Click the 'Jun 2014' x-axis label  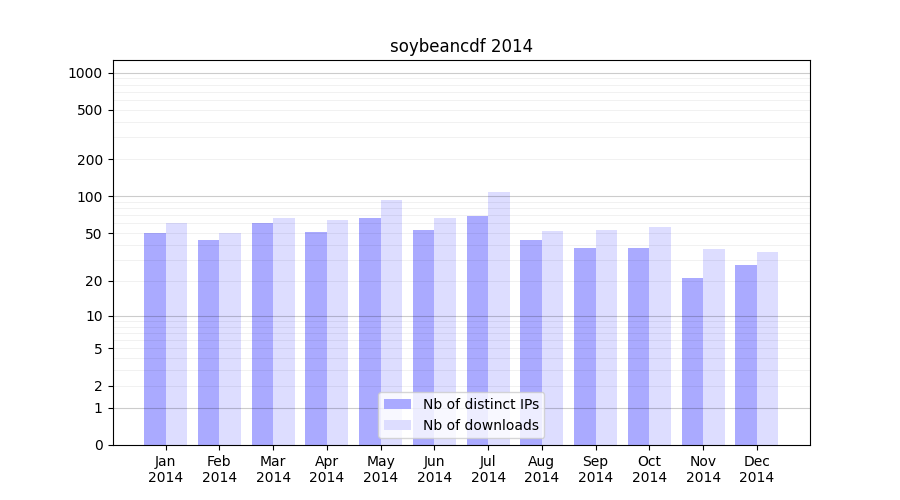click(434, 469)
